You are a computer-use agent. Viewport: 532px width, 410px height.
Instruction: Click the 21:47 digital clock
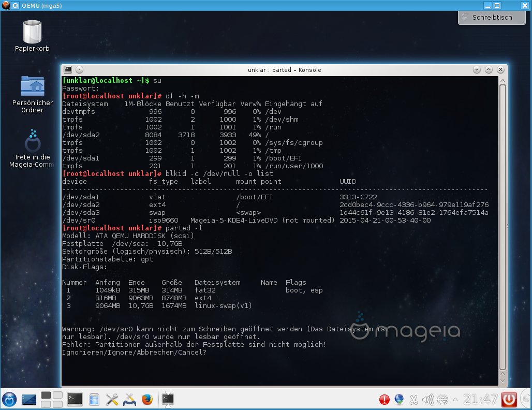click(481, 400)
